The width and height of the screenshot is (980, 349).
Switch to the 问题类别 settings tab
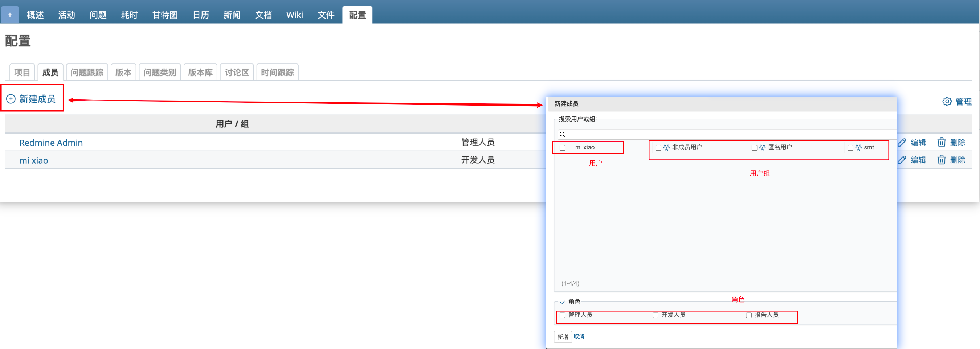160,72
